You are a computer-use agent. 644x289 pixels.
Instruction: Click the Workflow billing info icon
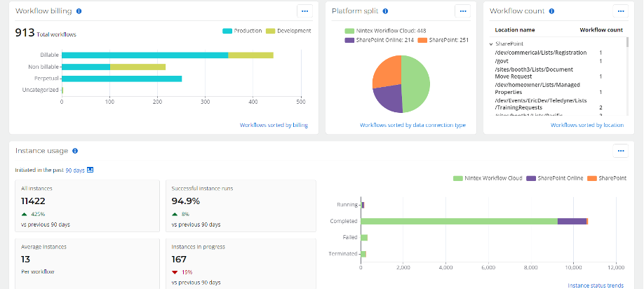[79, 11]
